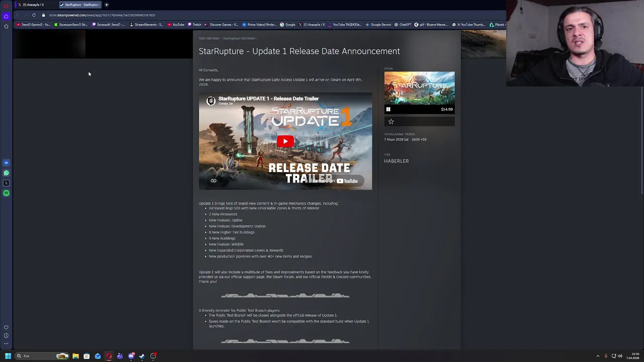644x362 pixels.
Task: Open ExcessumSworD Kick bookmark
Action: click(x=71, y=25)
